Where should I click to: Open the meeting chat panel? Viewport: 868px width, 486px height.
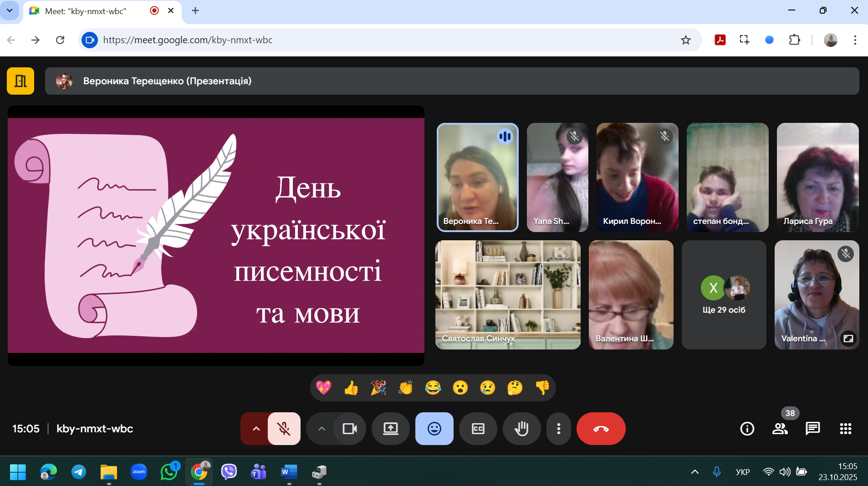(x=812, y=429)
